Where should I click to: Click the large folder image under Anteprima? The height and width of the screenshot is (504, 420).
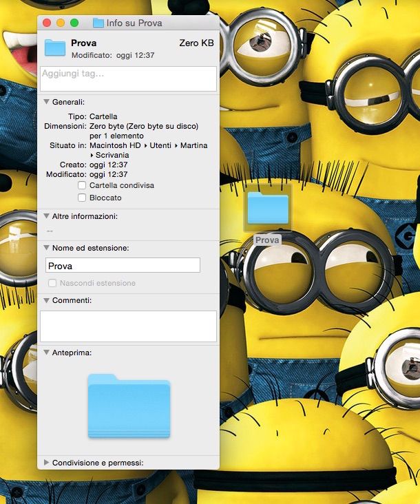pyautogui.click(x=129, y=406)
